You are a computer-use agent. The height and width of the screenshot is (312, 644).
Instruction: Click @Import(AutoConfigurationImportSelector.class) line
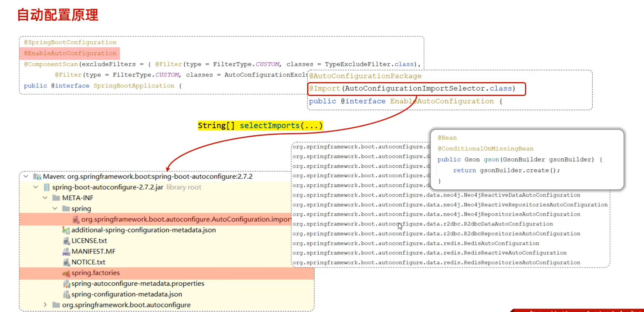(x=416, y=89)
